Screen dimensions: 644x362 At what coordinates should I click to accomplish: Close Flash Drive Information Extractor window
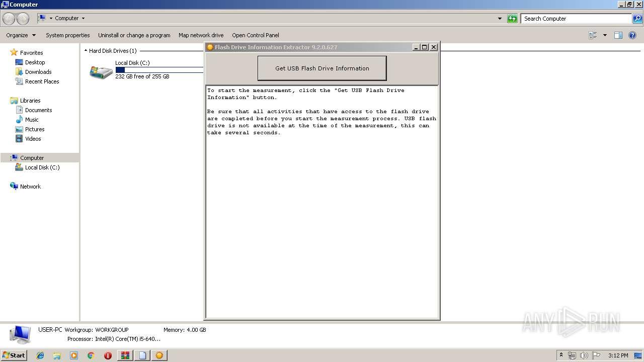coord(434,47)
